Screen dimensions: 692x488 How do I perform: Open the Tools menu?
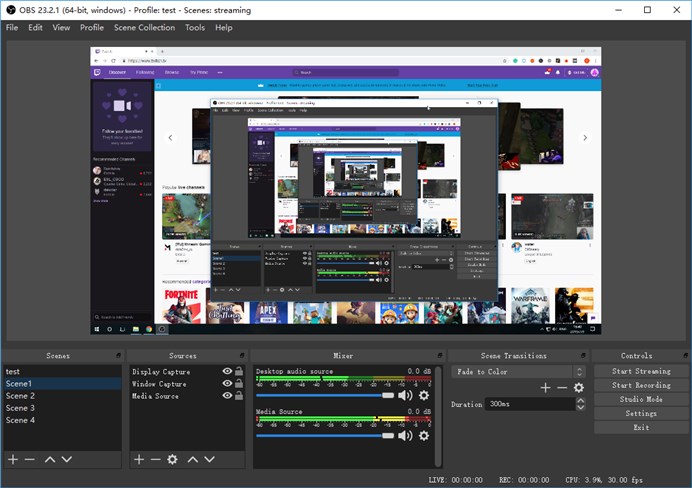click(194, 28)
